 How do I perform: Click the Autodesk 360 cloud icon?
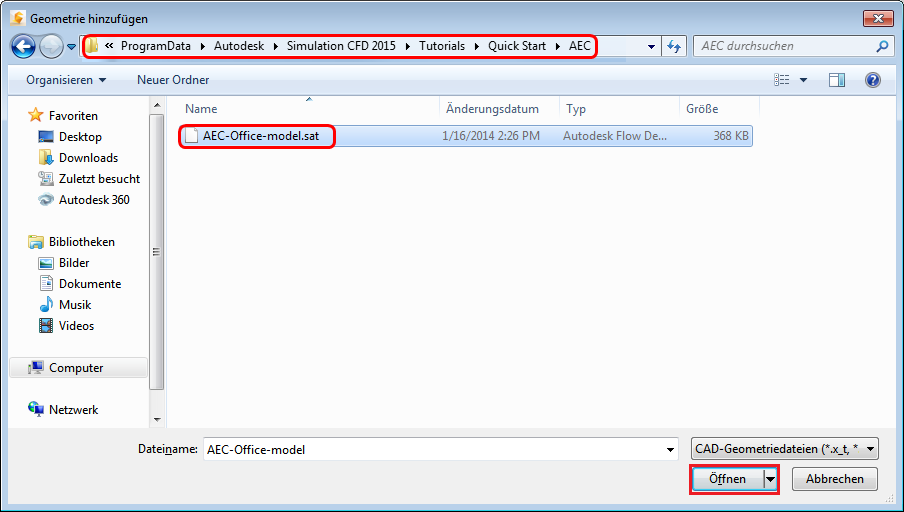click(46, 200)
